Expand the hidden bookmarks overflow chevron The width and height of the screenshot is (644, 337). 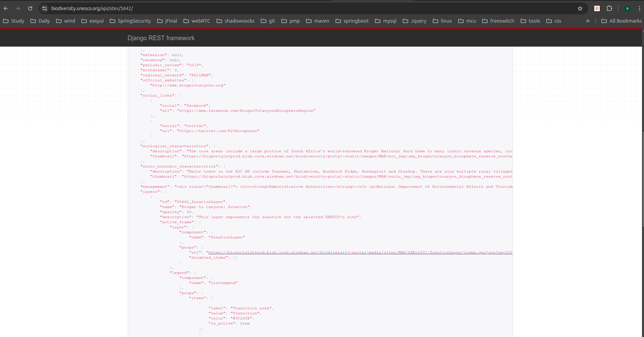588,21
